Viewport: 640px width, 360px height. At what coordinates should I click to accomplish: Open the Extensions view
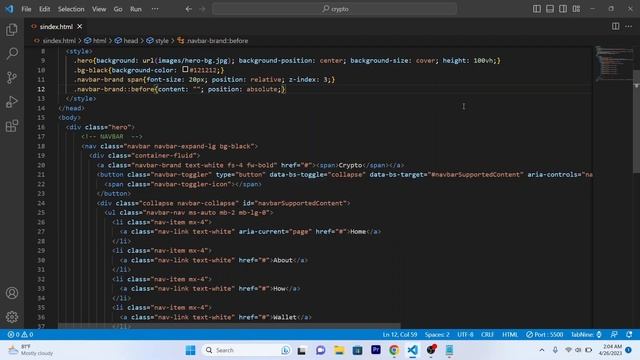point(12,126)
